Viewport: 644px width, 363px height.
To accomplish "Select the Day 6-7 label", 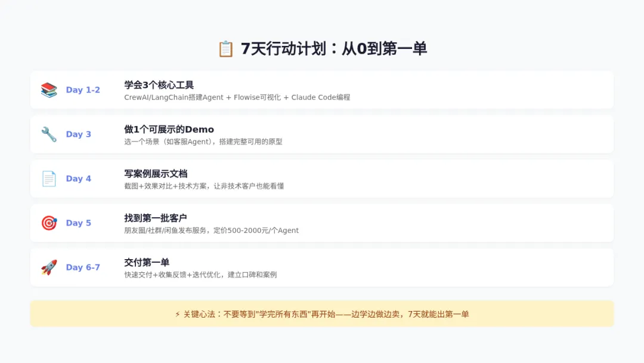I will (83, 267).
